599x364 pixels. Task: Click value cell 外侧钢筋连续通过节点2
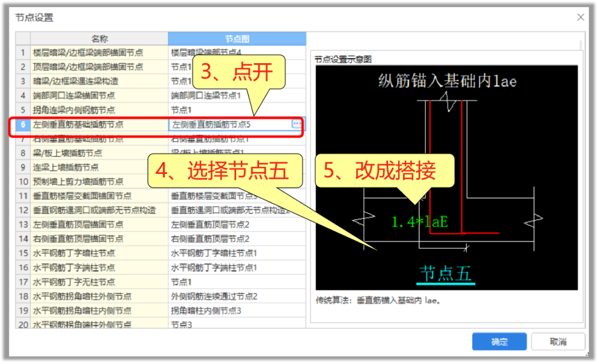pos(237,296)
